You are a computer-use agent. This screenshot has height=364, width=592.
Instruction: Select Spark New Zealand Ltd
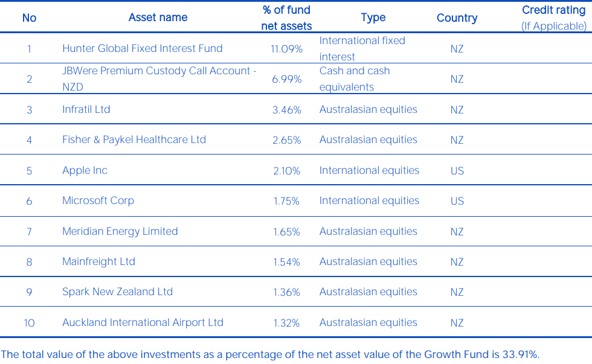117,292
